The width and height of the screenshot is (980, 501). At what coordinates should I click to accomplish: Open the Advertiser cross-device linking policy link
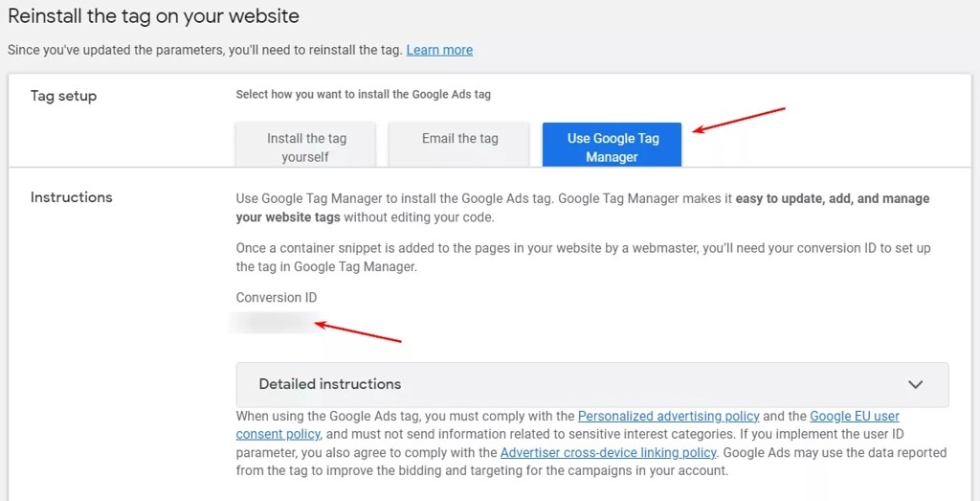point(608,452)
